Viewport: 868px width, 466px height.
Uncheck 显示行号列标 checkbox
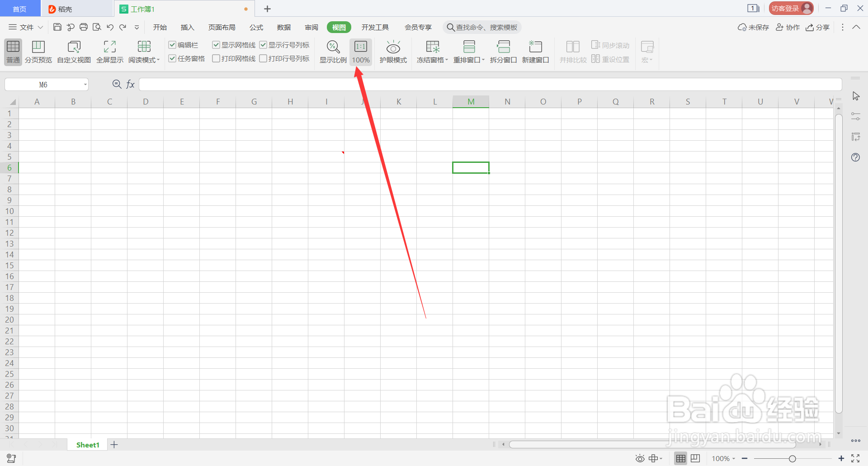(263, 45)
